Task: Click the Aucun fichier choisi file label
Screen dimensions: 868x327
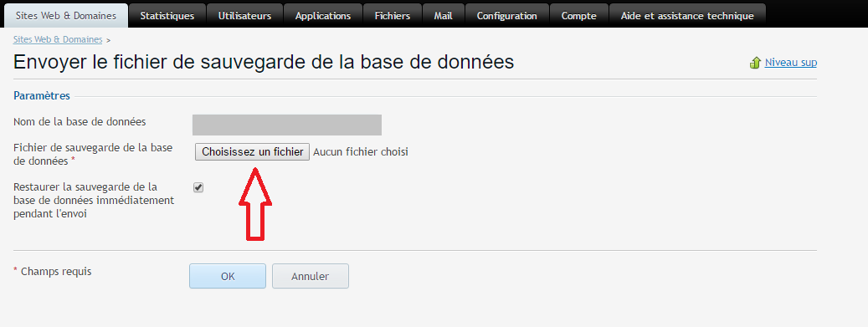Action: point(361,152)
